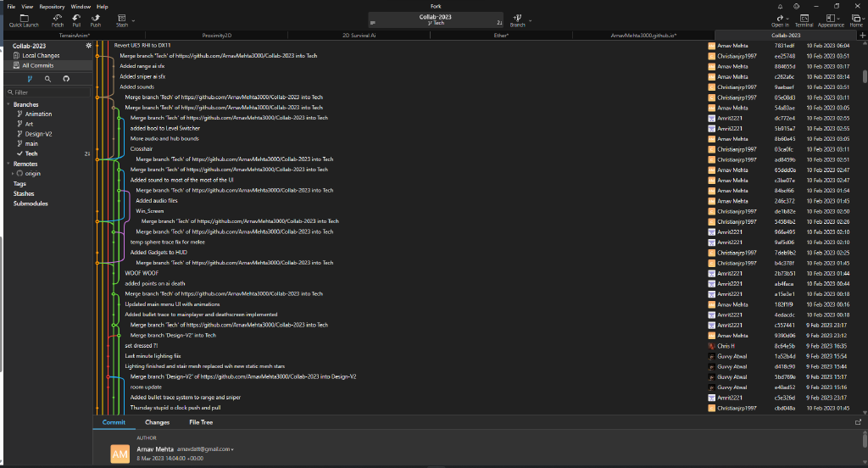Open the Appearance dropdown
868x468 pixels.
[x=832, y=19]
